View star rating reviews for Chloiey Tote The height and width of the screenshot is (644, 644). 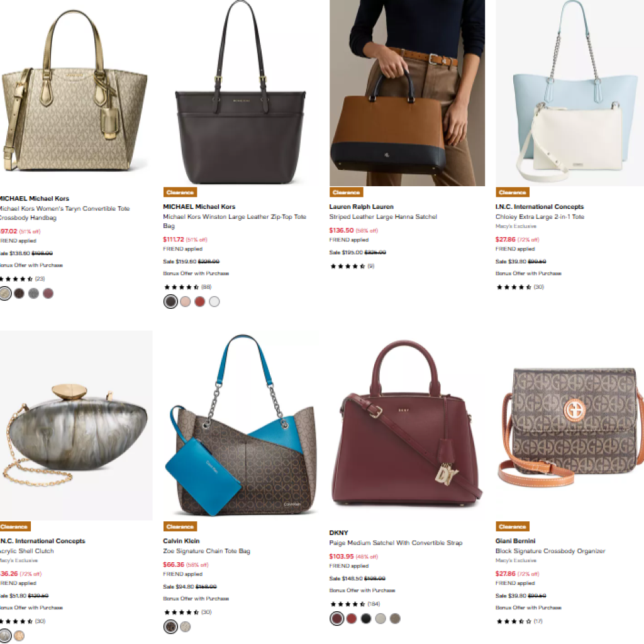pos(520,287)
